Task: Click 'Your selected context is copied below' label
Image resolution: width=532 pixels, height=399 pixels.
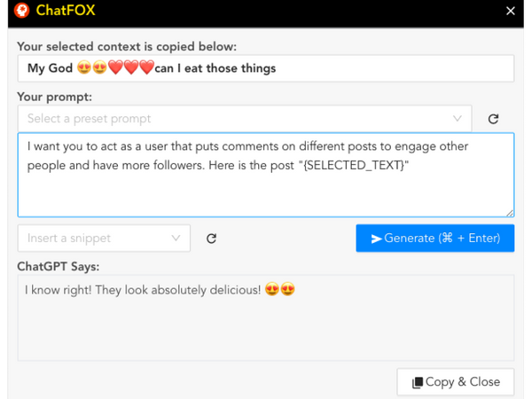Action: click(127, 46)
